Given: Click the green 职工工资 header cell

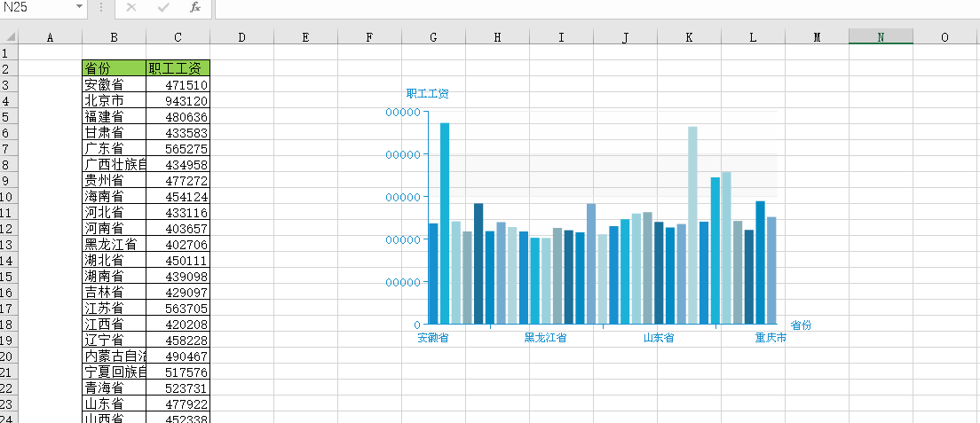Looking at the screenshot, I should click(178, 68).
